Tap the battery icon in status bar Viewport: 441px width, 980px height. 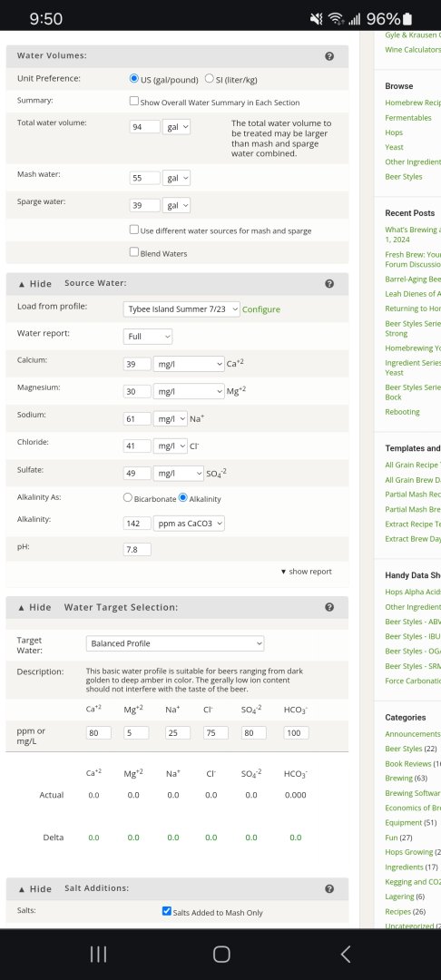pyautogui.click(x=408, y=19)
